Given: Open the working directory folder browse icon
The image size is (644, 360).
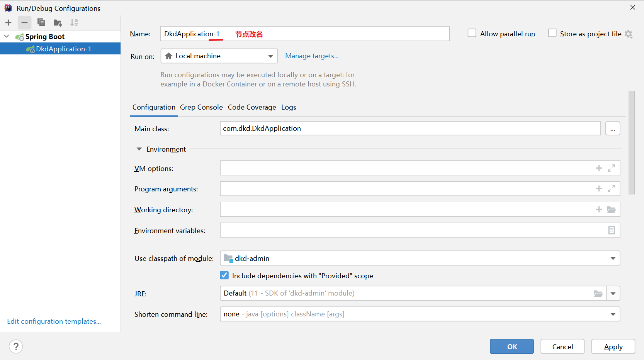Looking at the screenshot, I should [611, 210].
